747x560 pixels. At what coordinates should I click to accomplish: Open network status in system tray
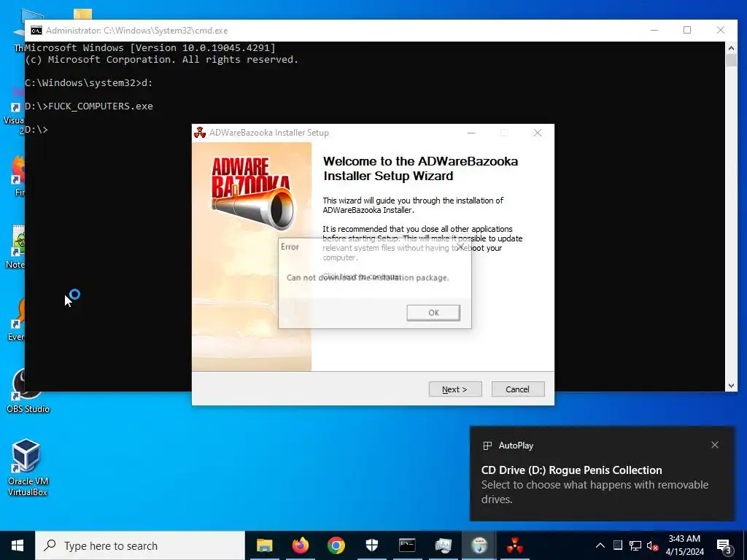(x=635, y=545)
